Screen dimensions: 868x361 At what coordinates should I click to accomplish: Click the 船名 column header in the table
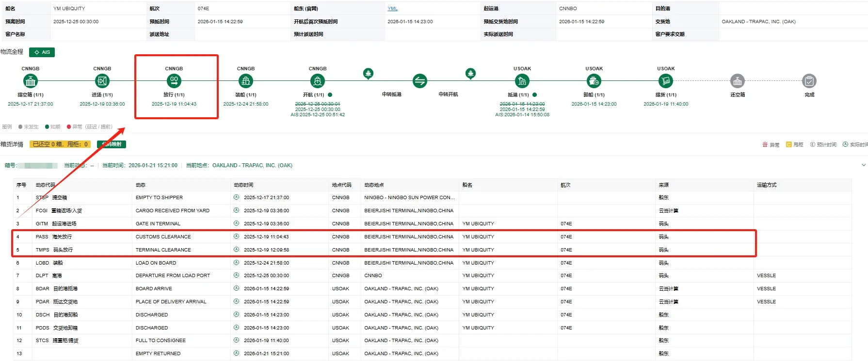coord(467,185)
